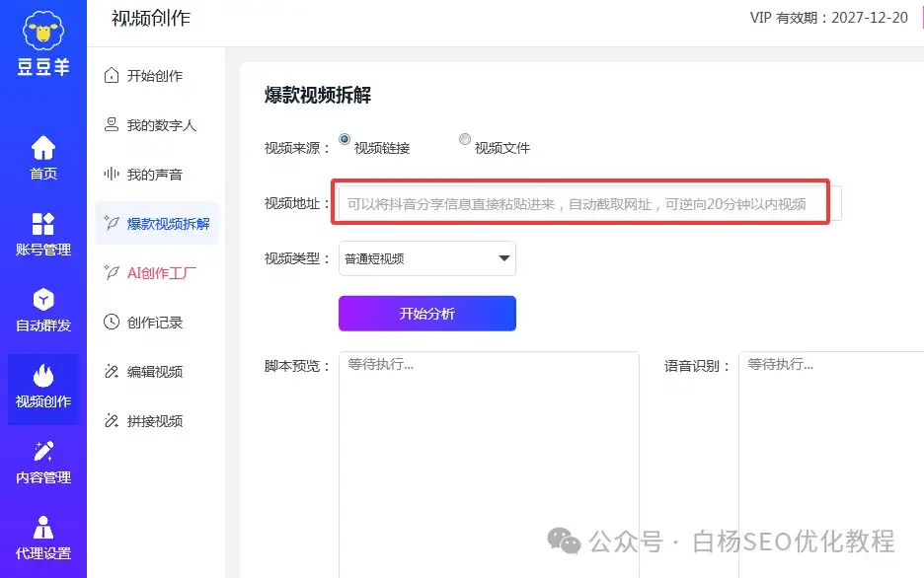Screen dimensions: 924x578
Task: Click the 自动群发 cube icon
Action: coord(43,300)
